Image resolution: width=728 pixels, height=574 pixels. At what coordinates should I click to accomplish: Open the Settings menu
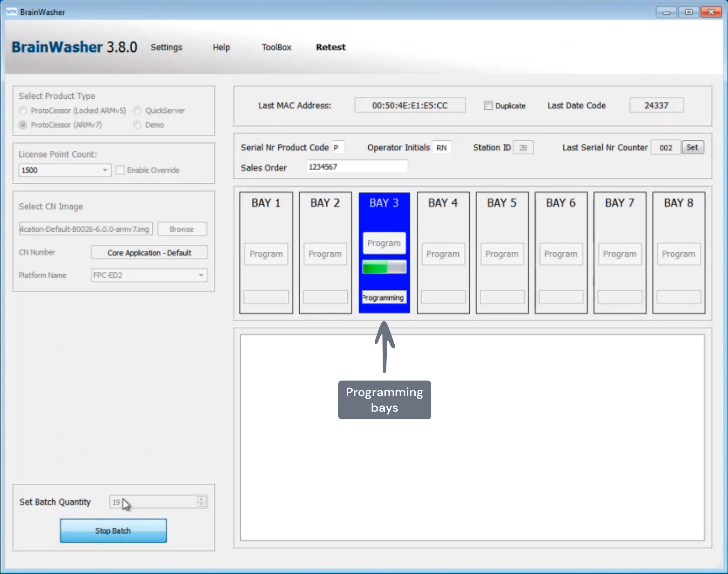[x=166, y=47]
